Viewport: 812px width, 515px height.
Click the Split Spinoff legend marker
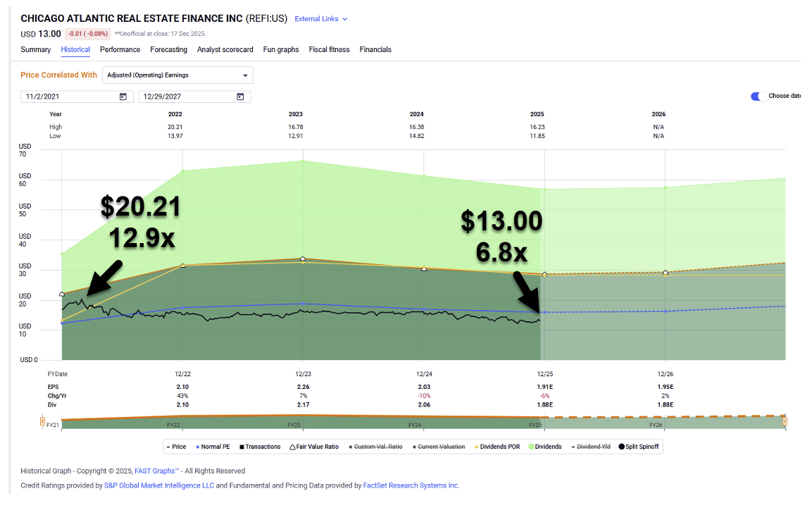coord(621,447)
